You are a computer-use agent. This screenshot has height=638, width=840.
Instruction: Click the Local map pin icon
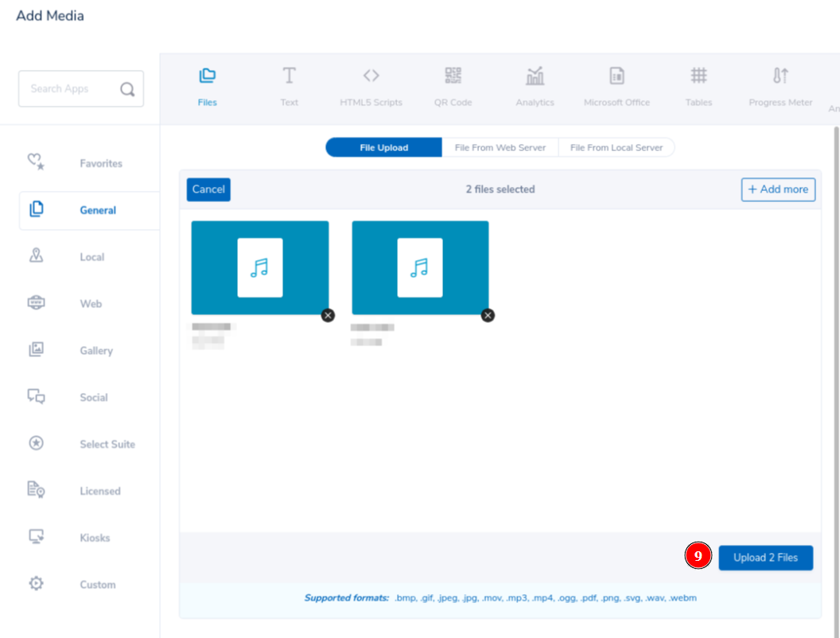tap(36, 255)
